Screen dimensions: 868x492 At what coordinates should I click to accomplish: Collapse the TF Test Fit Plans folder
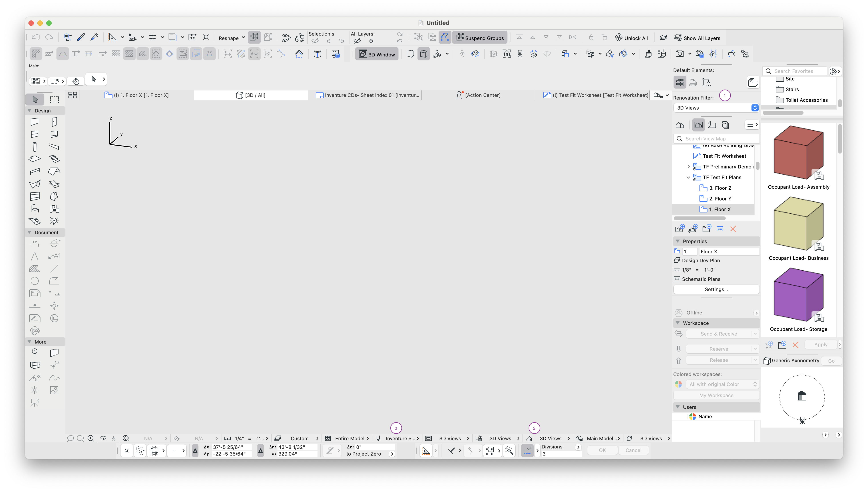coord(688,177)
